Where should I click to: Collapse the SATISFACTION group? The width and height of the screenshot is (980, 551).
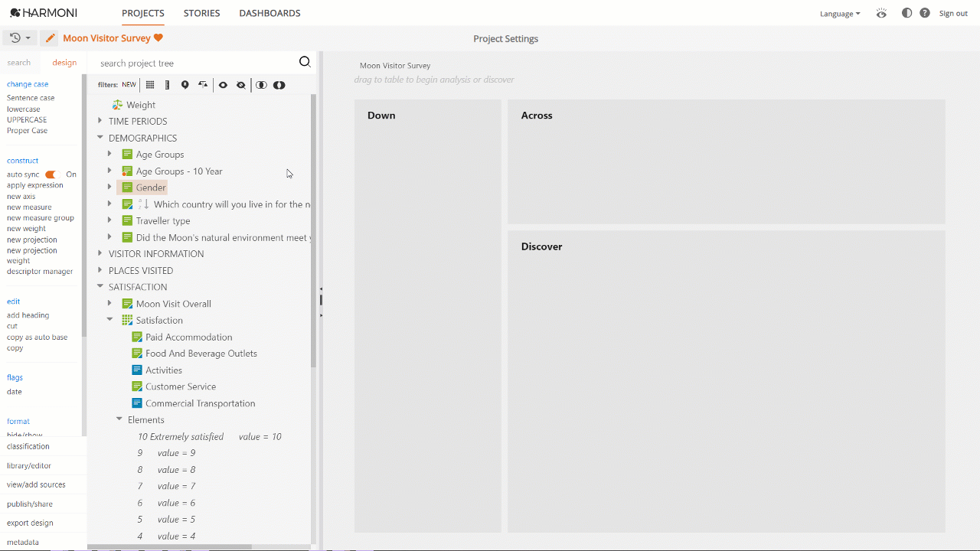(x=100, y=287)
